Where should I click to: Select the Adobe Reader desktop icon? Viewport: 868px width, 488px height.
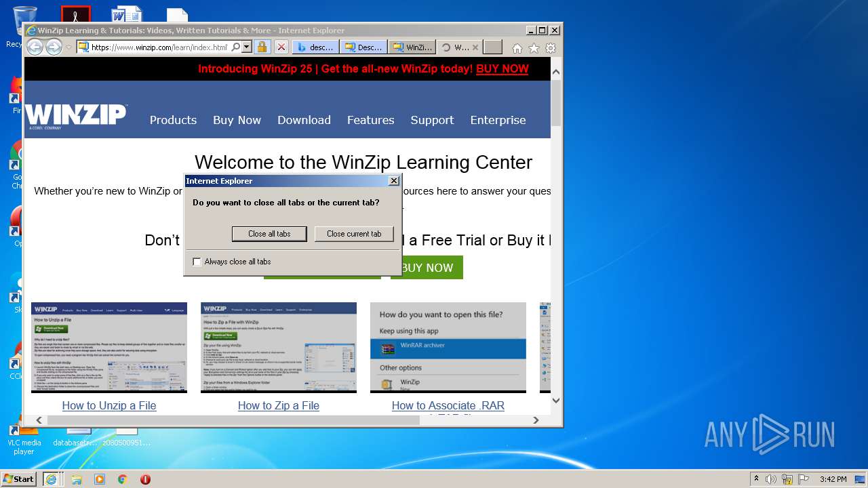click(x=76, y=14)
